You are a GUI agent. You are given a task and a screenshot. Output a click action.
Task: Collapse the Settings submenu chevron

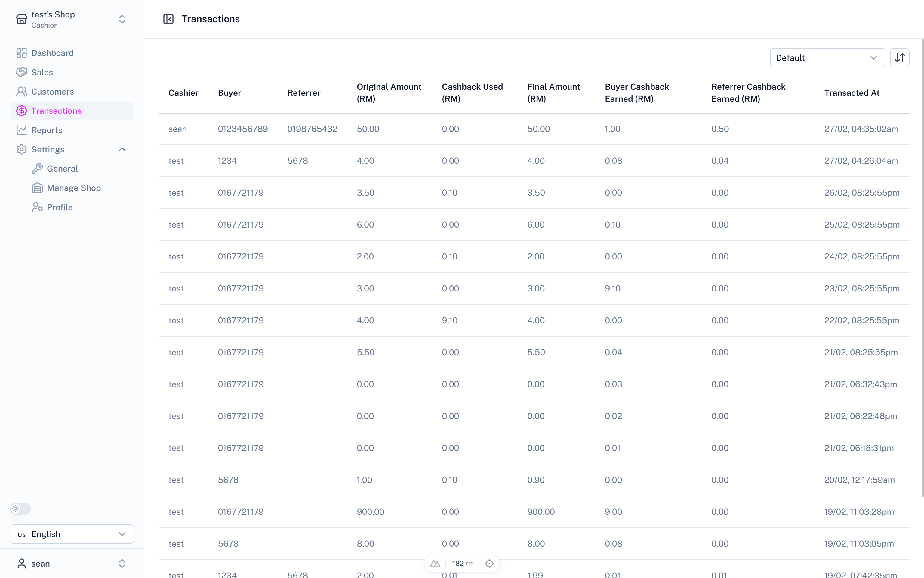click(122, 150)
